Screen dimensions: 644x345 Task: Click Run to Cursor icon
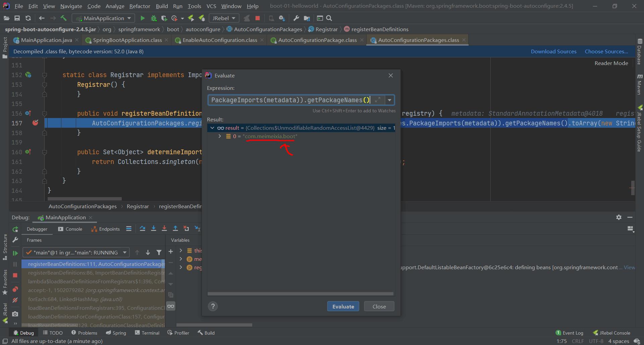coord(198,229)
